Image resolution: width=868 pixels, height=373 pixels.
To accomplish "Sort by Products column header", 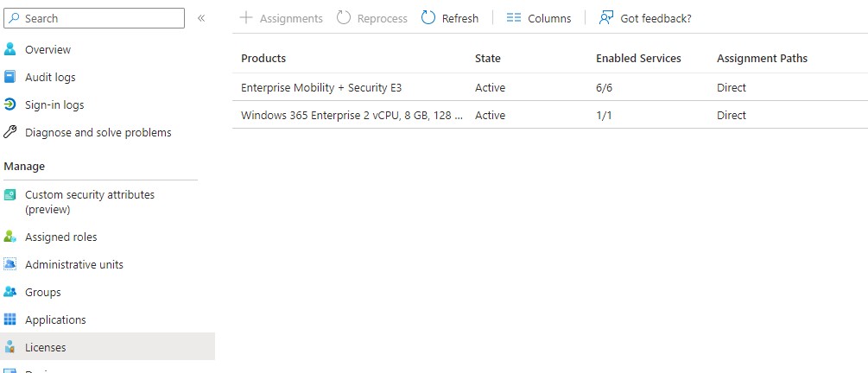I will click(x=263, y=58).
